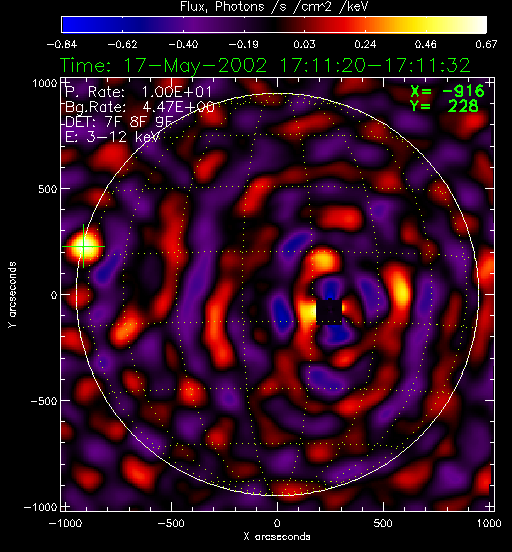
Task: Click the Time 17-May-2002 title text
Action: (x=265, y=66)
